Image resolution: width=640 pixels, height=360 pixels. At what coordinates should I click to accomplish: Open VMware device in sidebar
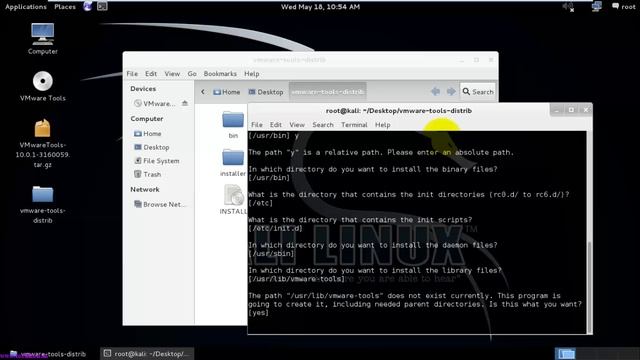point(155,104)
